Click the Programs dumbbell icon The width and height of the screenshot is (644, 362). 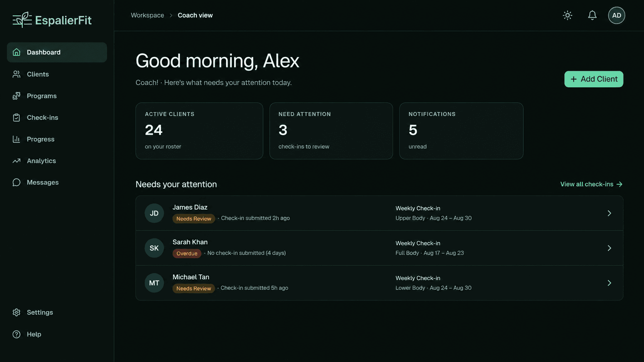click(x=16, y=96)
